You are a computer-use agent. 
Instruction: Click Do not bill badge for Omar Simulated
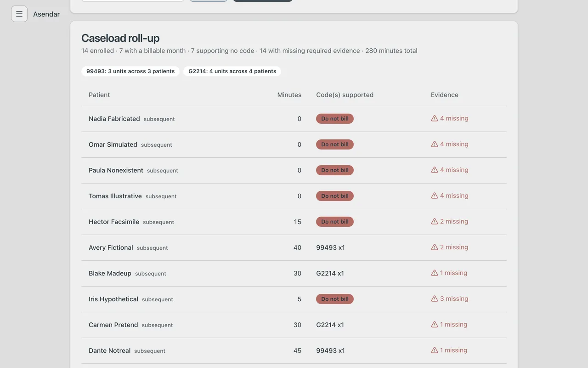[335, 144]
